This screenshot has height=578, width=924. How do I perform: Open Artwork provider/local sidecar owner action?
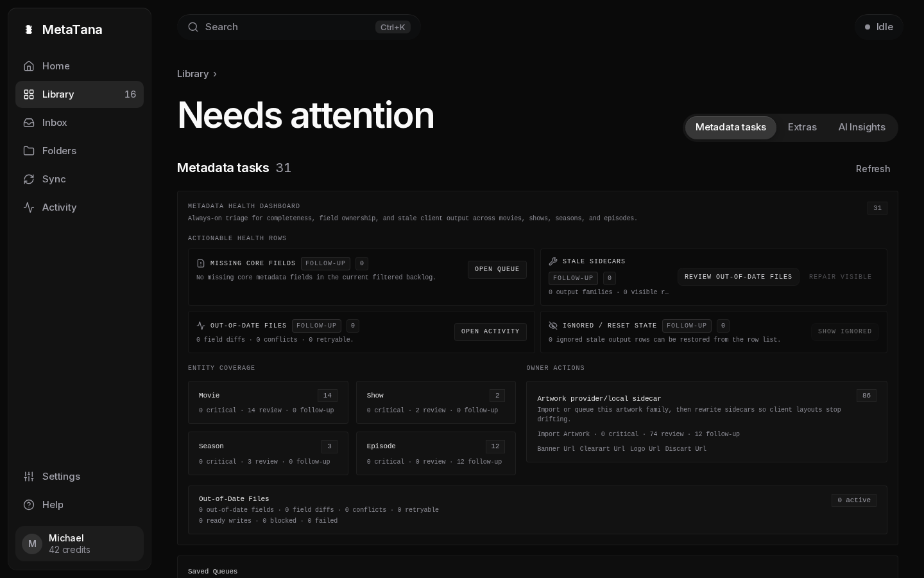point(706,421)
